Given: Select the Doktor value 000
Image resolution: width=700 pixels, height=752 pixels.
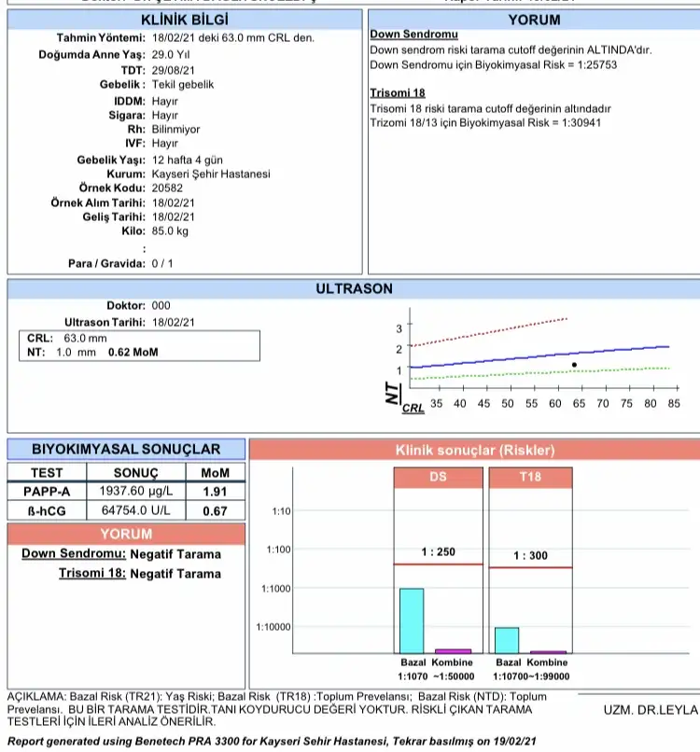Looking at the screenshot, I should [x=161, y=305].
